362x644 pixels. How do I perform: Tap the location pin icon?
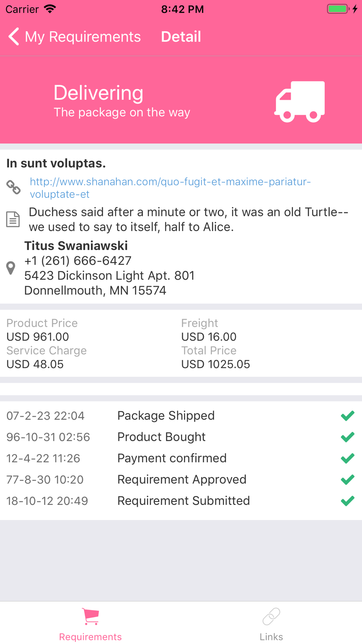(11, 268)
